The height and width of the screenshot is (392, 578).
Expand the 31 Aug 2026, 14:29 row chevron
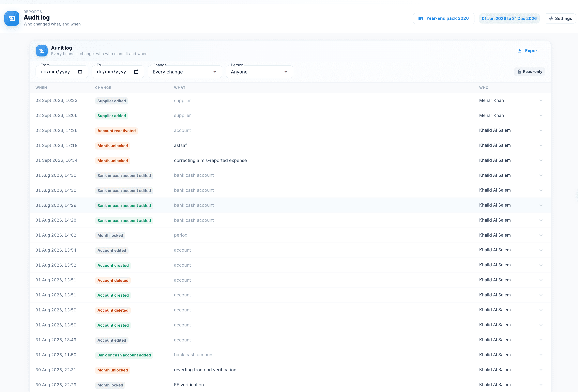(541, 205)
